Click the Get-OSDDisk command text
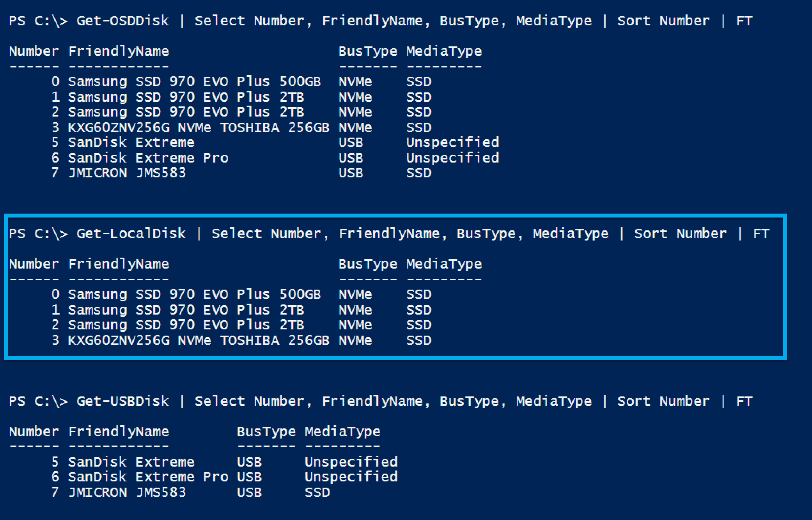The image size is (812, 520). pyautogui.click(x=122, y=21)
